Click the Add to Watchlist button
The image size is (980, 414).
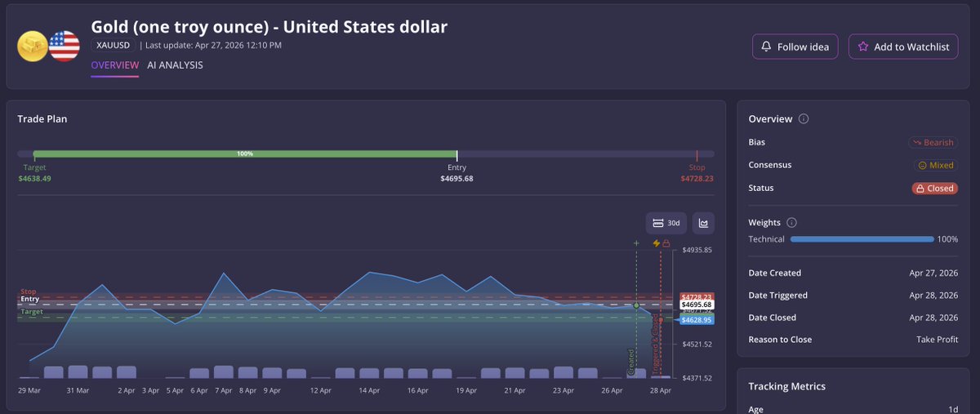pyautogui.click(x=903, y=47)
